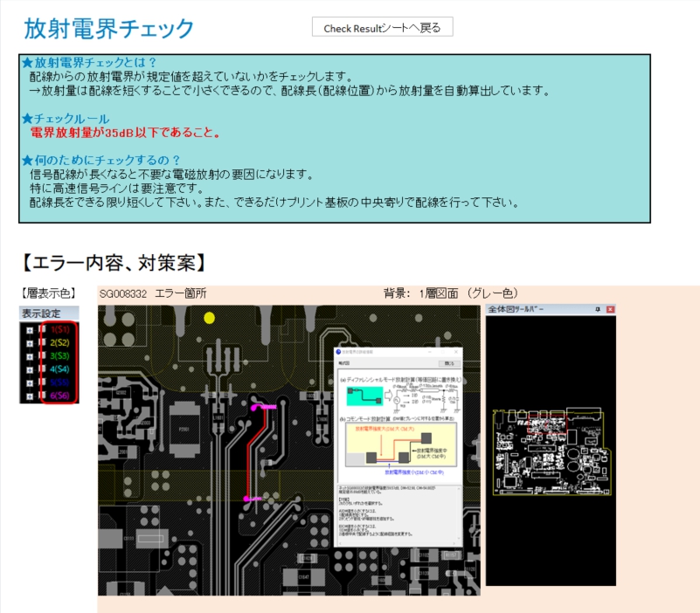The width and height of the screenshot is (700, 613).
Task: Click the cyan differential mode diagram
Action: (x=364, y=397)
